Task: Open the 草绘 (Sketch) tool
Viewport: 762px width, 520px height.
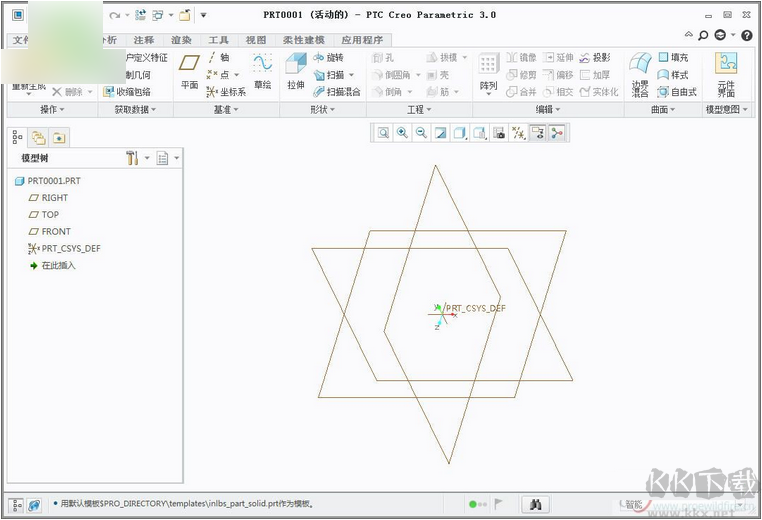Action: (x=262, y=71)
